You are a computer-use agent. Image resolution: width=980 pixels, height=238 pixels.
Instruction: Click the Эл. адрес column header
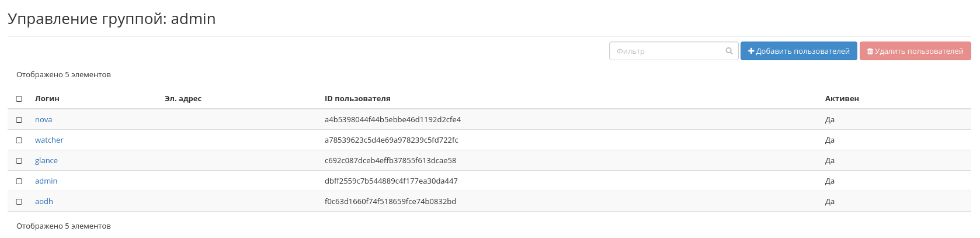pyautogui.click(x=183, y=99)
